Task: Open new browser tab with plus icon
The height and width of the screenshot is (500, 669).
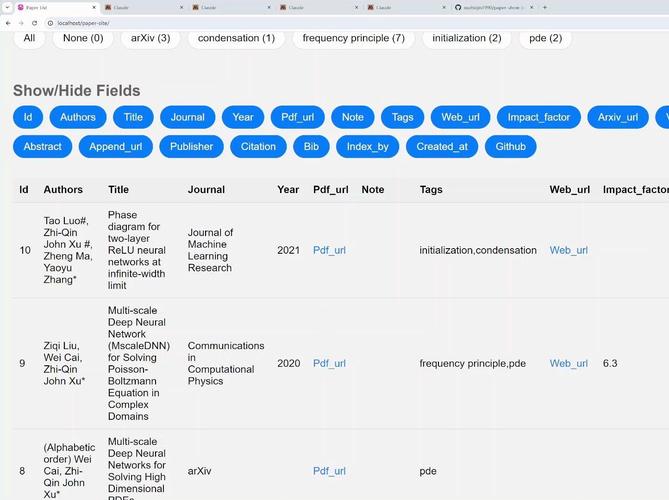Action: pos(545,7)
